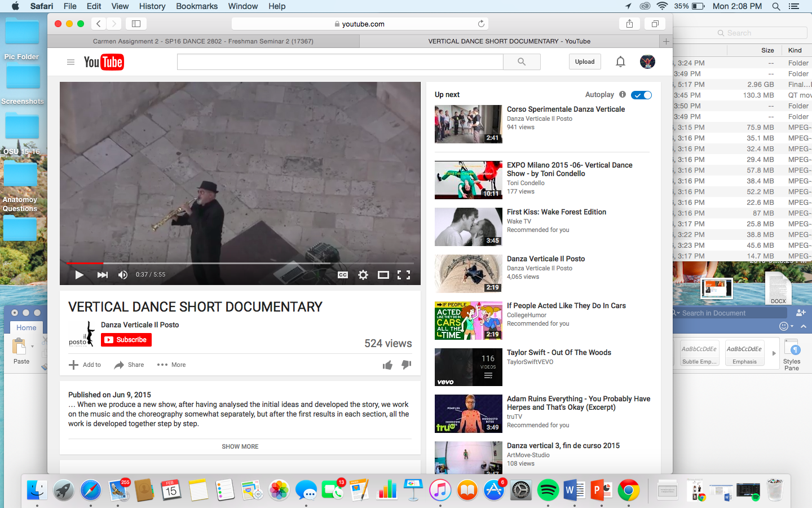Click the YouTube search input field
The height and width of the screenshot is (508, 812).
click(340, 62)
